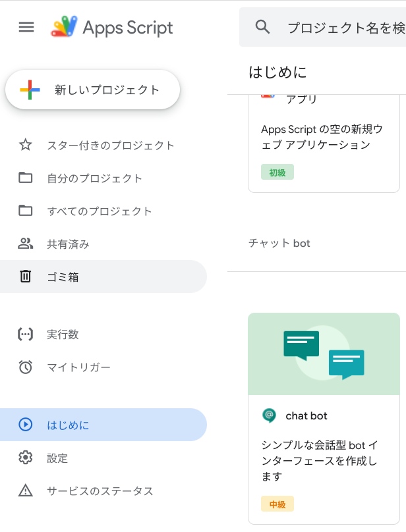This screenshot has height=532, width=406.
Task: Select マイトリガー clock icon
Action: point(25,367)
